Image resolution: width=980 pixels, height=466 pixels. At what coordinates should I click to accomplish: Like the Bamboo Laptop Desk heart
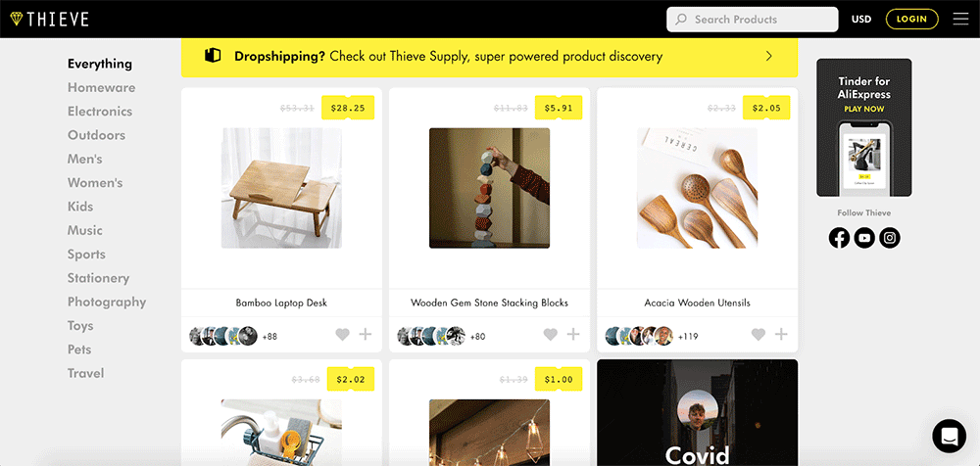[x=342, y=335]
